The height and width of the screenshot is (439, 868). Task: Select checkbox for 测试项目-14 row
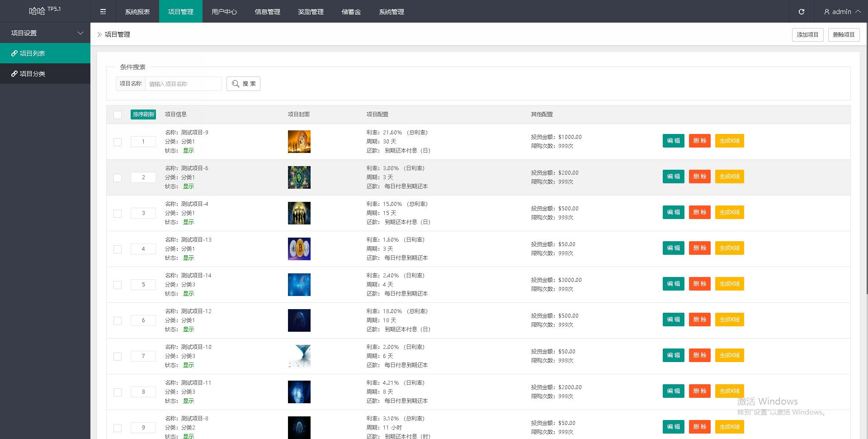[x=118, y=285]
